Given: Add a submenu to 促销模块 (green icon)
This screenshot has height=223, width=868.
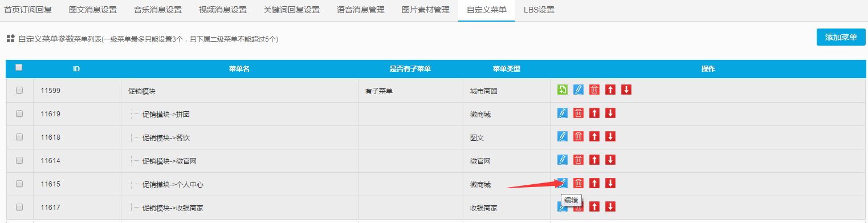Looking at the screenshot, I should tap(563, 90).
